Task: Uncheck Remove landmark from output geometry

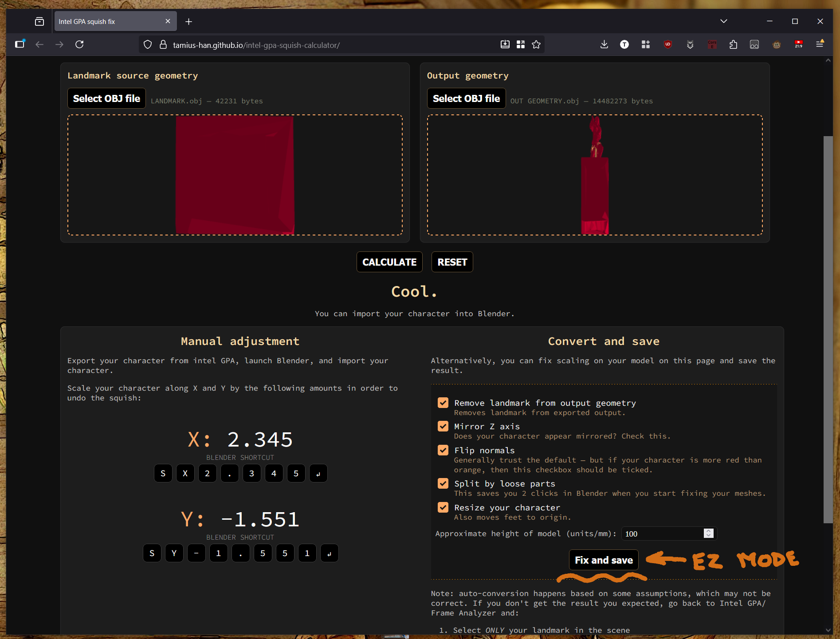Action: pos(443,403)
